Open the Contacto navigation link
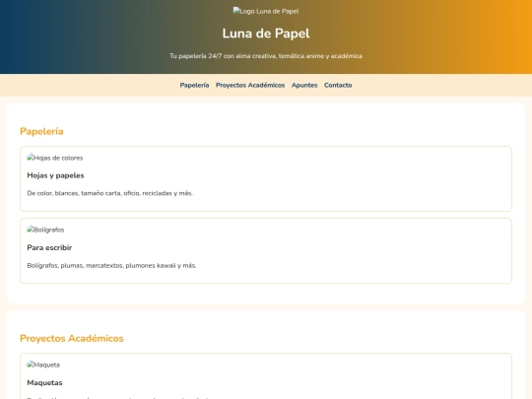The image size is (532, 399). click(338, 85)
